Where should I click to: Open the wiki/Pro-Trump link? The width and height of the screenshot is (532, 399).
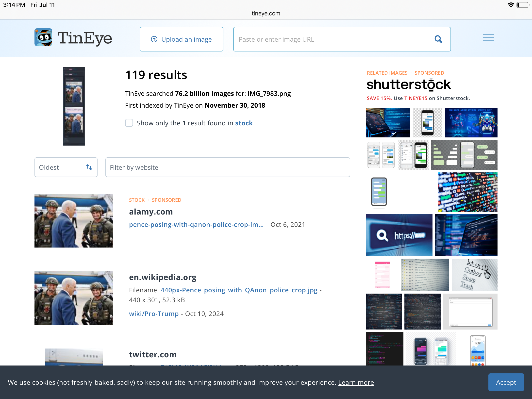point(154,314)
